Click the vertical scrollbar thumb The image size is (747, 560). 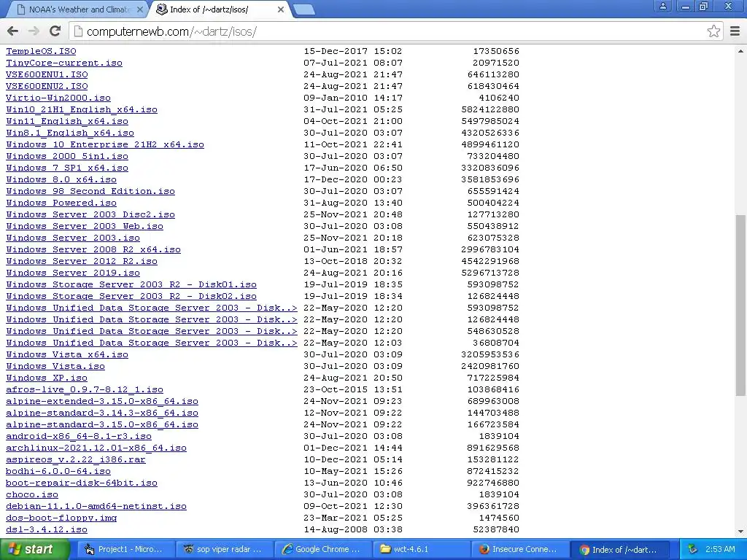tap(740, 305)
